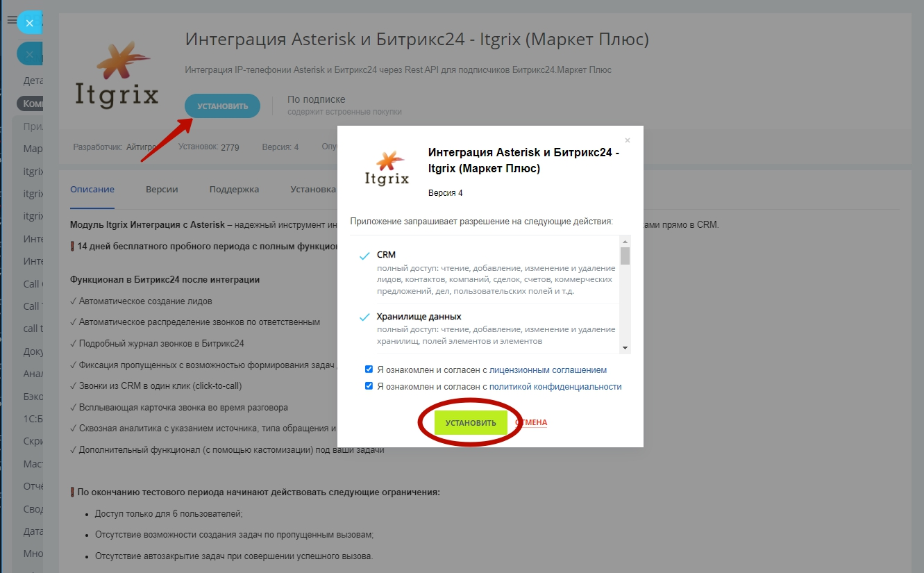Click the По подписке label
The image size is (924, 573).
tap(317, 99)
